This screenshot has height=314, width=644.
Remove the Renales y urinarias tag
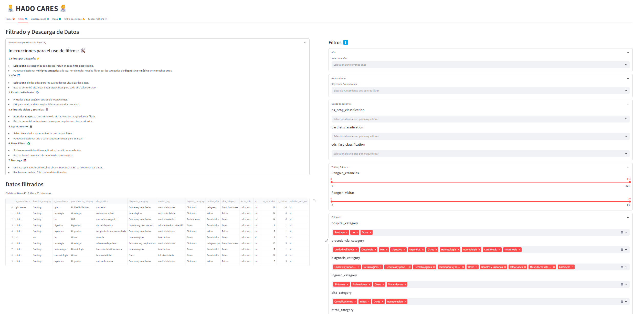pos(505,267)
